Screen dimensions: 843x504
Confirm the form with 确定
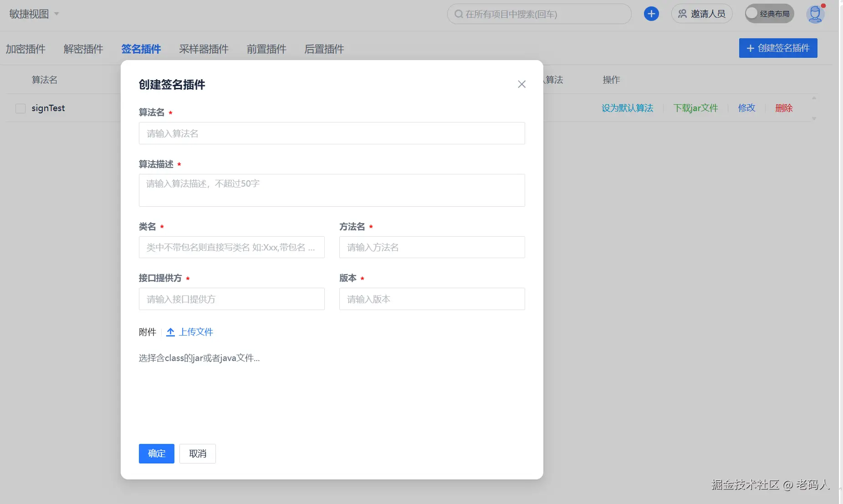[157, 453]
